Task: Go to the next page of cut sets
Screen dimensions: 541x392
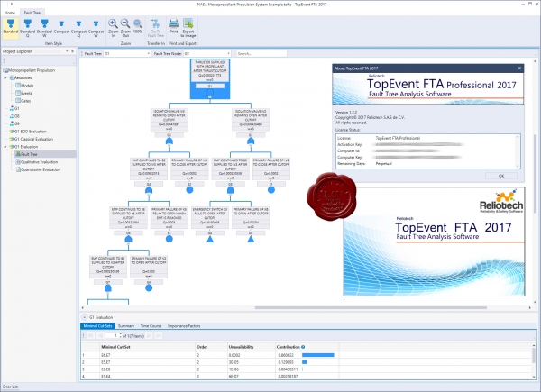Action: pyautogui.click(x=149, y=335)
